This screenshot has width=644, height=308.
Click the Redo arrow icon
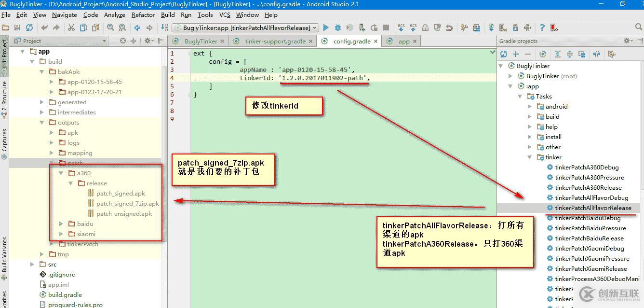click(56, 28)
